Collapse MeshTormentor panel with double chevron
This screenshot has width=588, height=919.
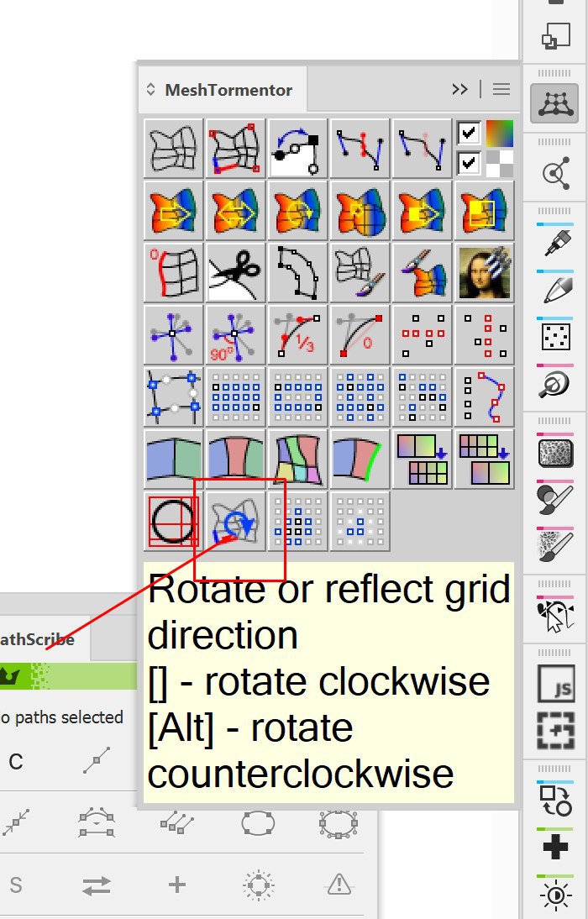click(459, 89)
